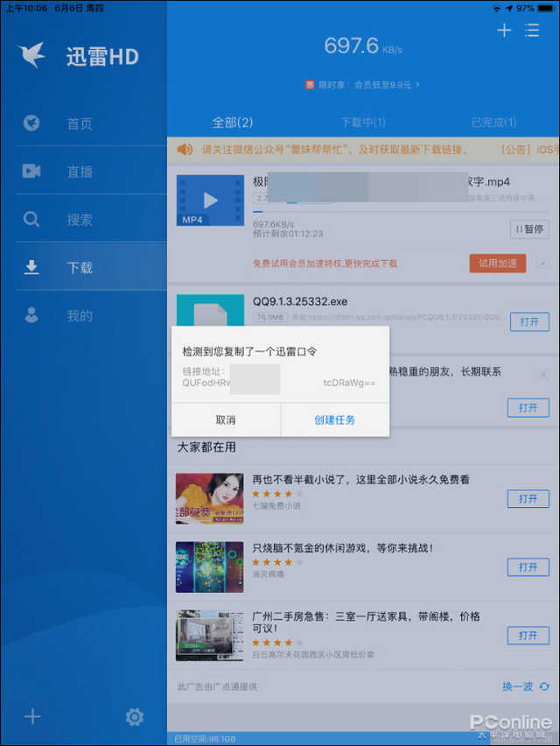The image size is (560, 746).
Task: Open QQ9.1.3.25332.exe with 打开
Action: click(529, 322)
